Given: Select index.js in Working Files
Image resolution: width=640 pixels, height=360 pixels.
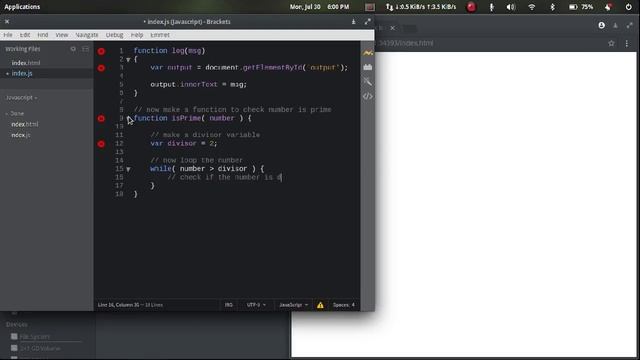Looking at the screenshot, I should pyautogui.click(x=22, y=73).
